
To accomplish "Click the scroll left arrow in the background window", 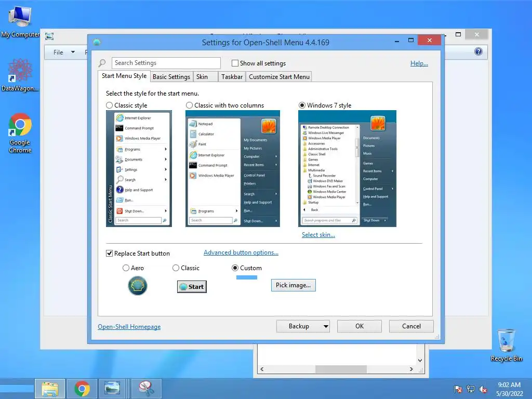I will click(x=262, y=369).
